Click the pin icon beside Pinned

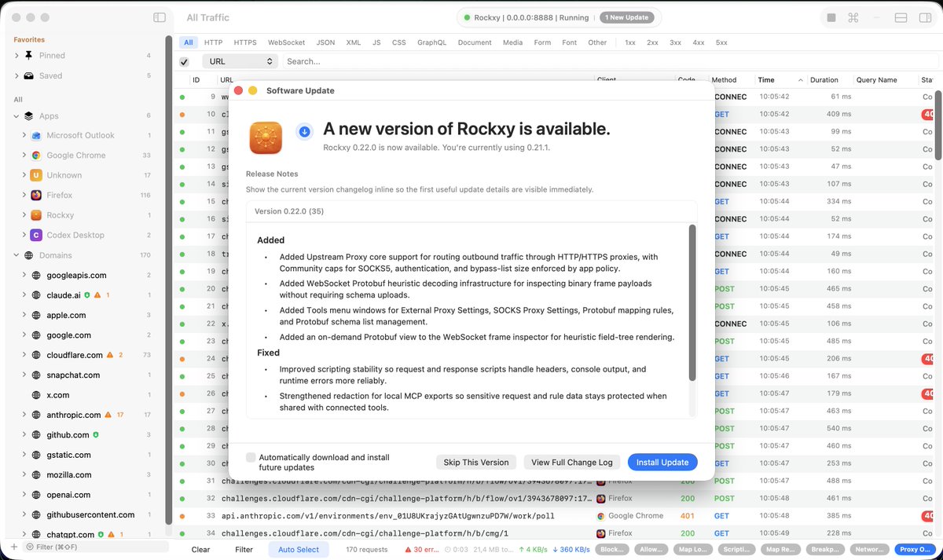pyautogui.click(x=29, y=56)
